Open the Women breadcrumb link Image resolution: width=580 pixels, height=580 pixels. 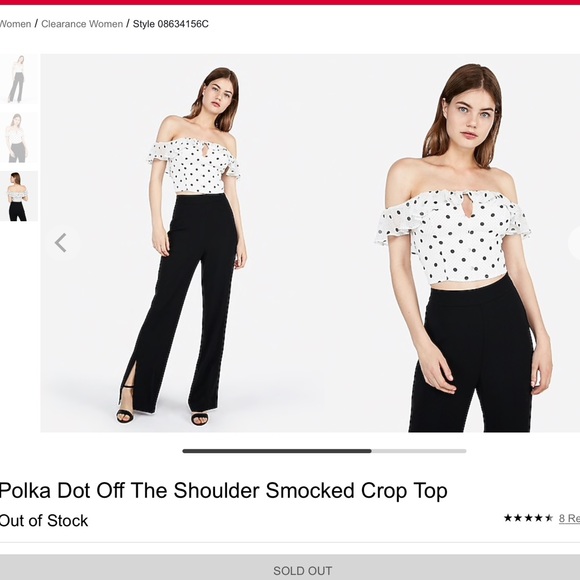(x=15, y=24)
